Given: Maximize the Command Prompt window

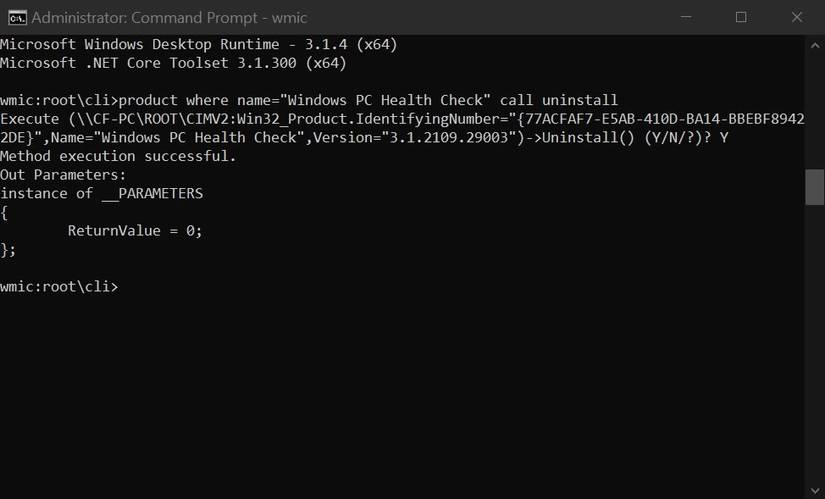Looking at the screenshot, I should pos(741,17).
